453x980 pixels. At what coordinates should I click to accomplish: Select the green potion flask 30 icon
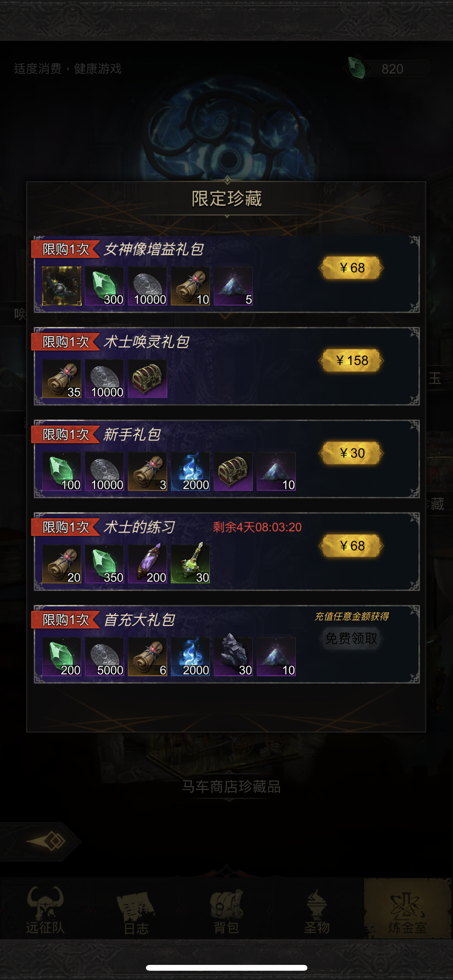tap(190, 564)
